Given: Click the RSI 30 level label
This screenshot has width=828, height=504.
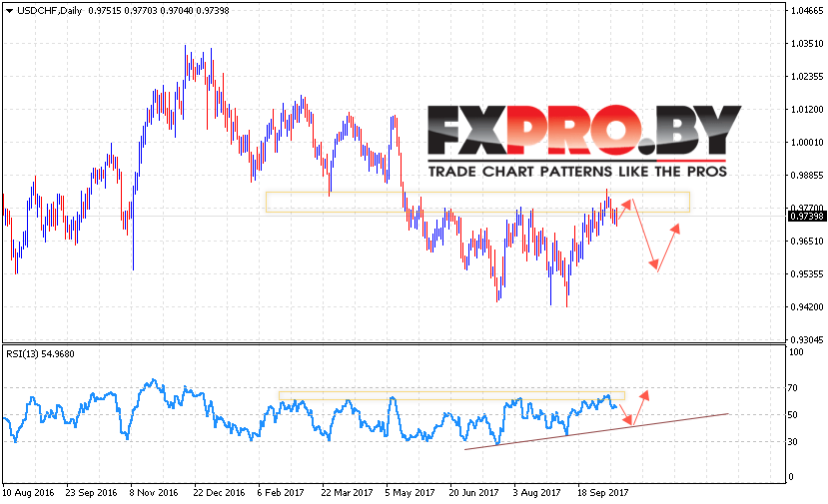Looking at the screenshot, I should click(x=793, y=442).
